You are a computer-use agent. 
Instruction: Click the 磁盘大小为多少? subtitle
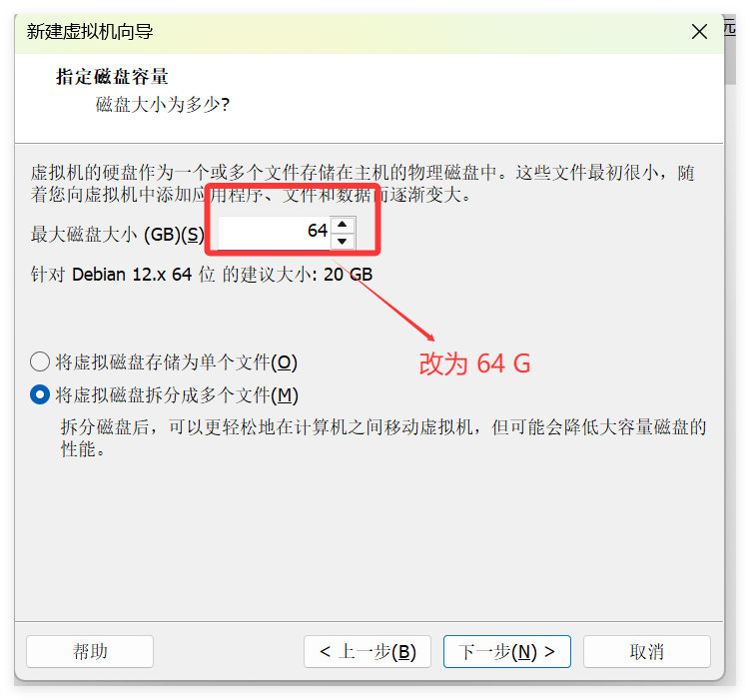[x=163, y=104]
